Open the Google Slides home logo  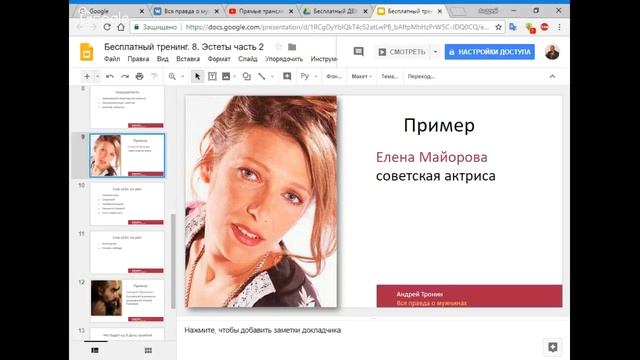[87, 52]
